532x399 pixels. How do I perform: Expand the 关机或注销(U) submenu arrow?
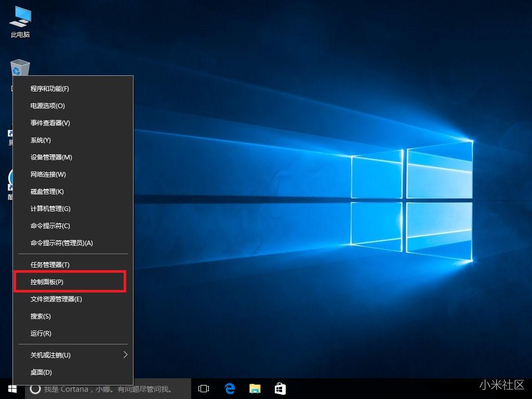(x=125, y=355)
